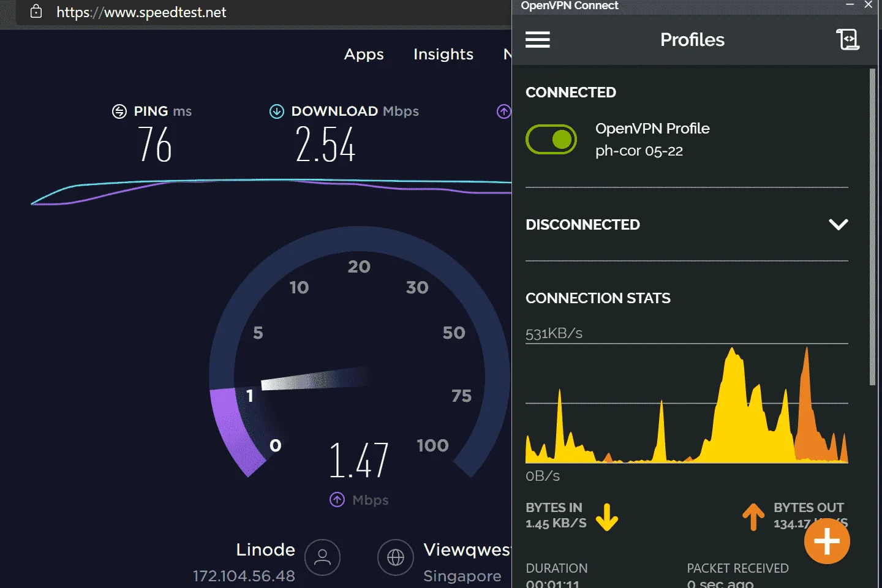The width and height of the screenshot is (882, 588).
Task: Click the Profiles title in OpenVPN header
Action: click(x=692, y=40)
